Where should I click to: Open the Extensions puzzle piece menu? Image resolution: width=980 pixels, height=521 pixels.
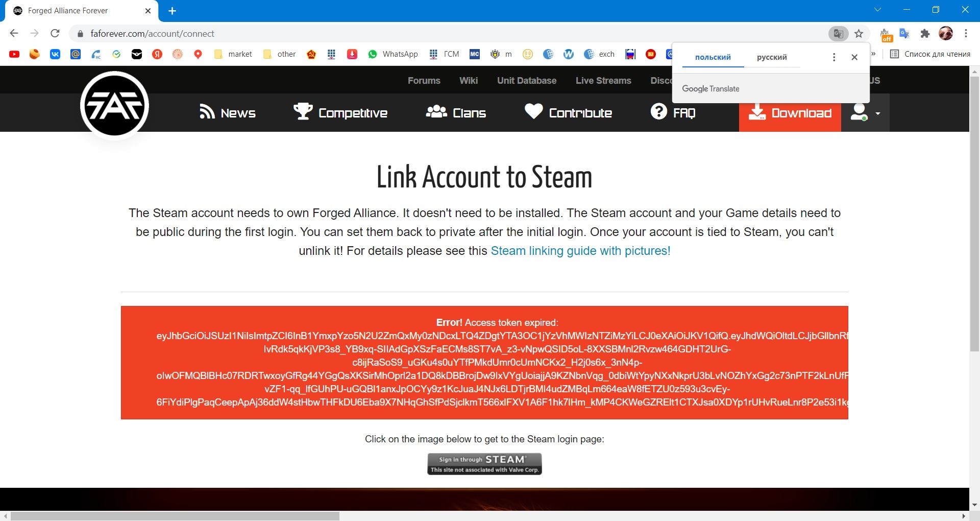click(x=925, y=34)
